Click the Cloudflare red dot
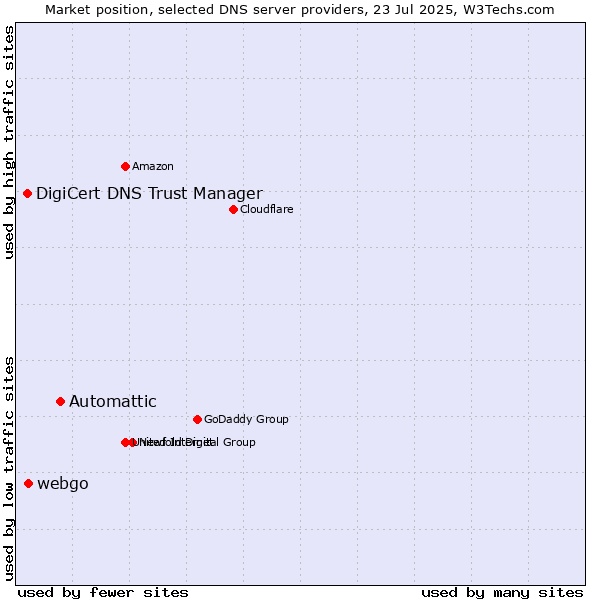 pos(233,210)
